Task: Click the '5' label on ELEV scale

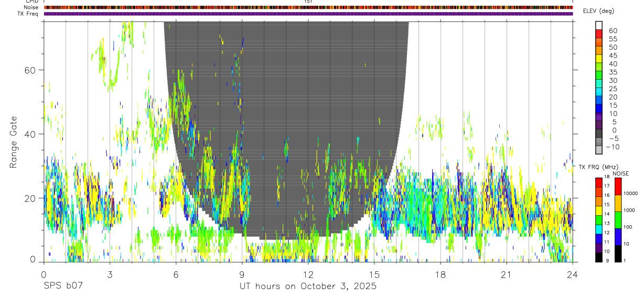Action: click(614, 122)
